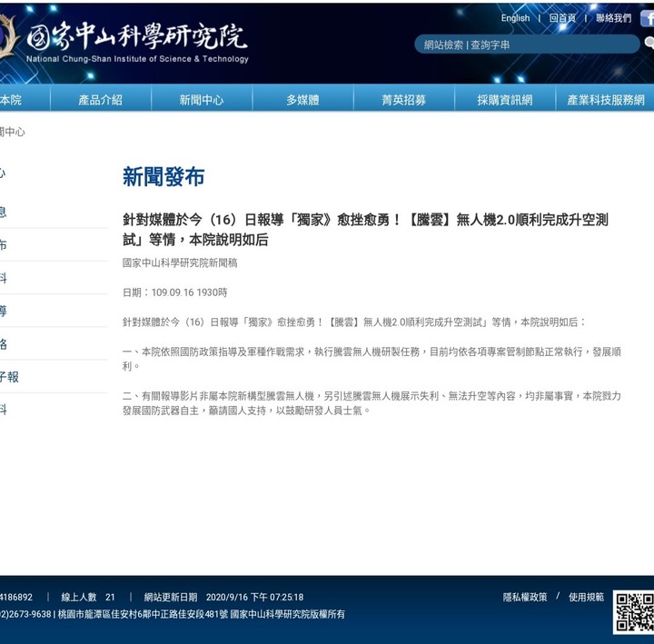
Task: Open the 新聞中心 menu
Action: (202, 99)
